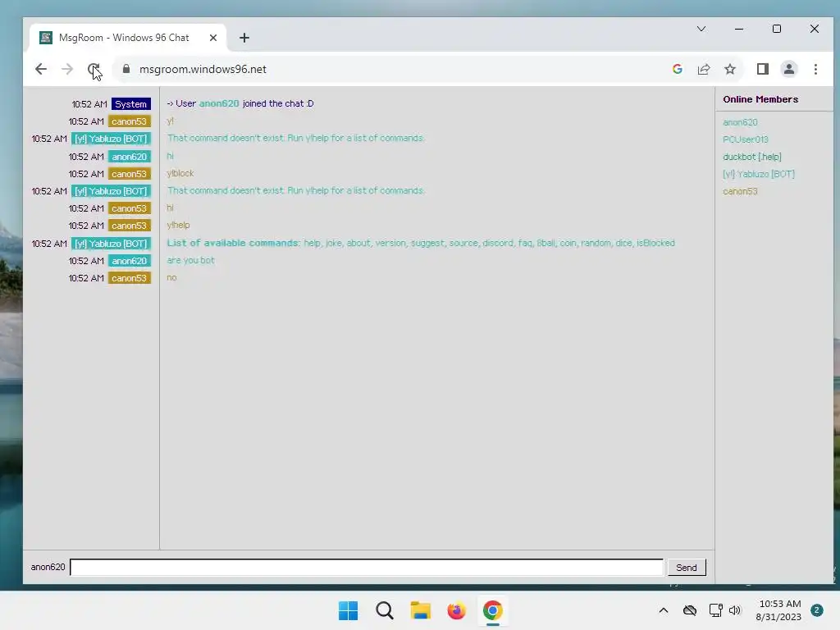
Task: Open the clock and date panel
Action: pos(778,610)
